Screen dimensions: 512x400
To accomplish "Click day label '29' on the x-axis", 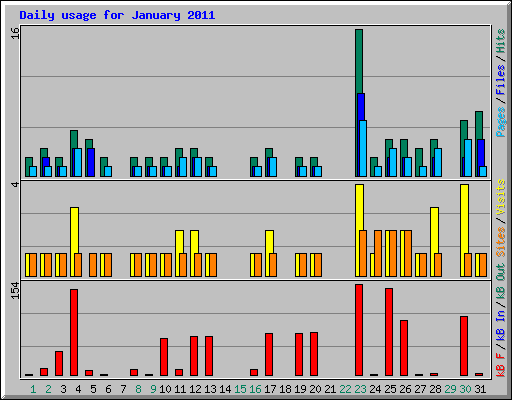I will [450, 389].
